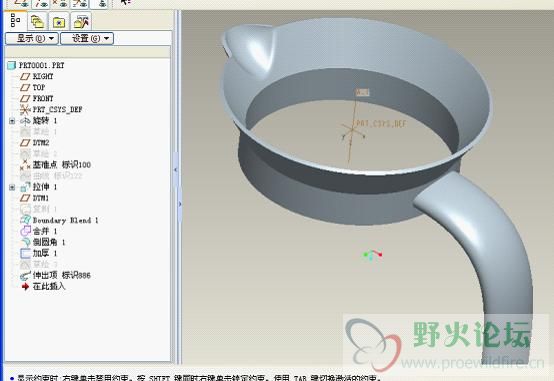
Task: Open the 显示 dropdown menu
Action: tap(32, 38)
